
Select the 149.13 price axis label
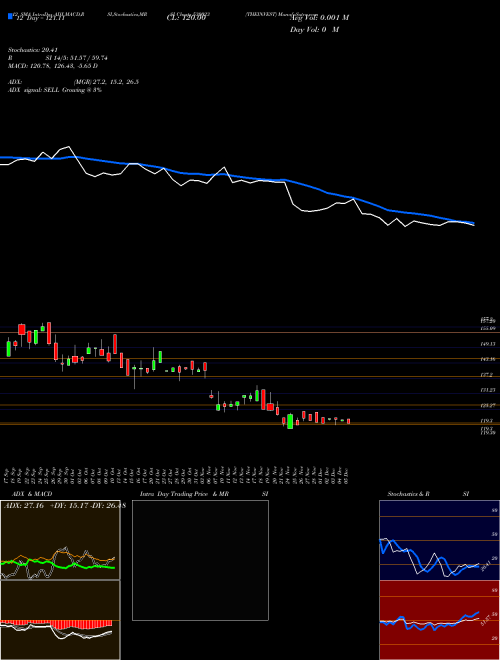pyautogui.click(x=488, y=344)
